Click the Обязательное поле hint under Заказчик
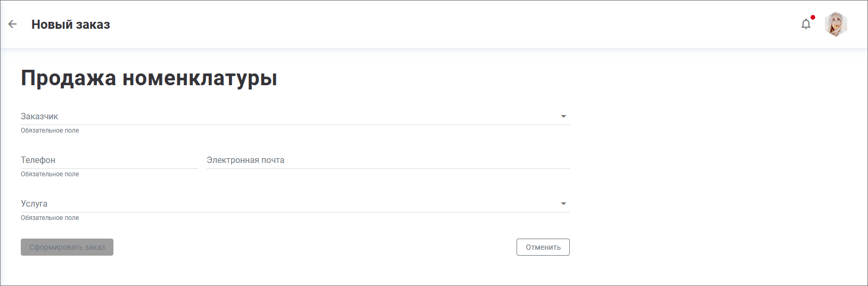868x286 pixels. point(50,130)
